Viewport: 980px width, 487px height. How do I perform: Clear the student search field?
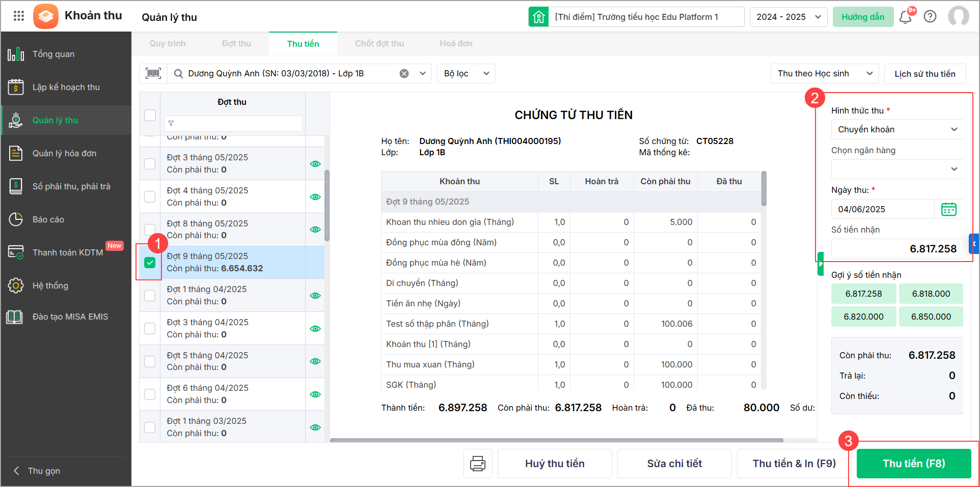[x=404, y=73]
